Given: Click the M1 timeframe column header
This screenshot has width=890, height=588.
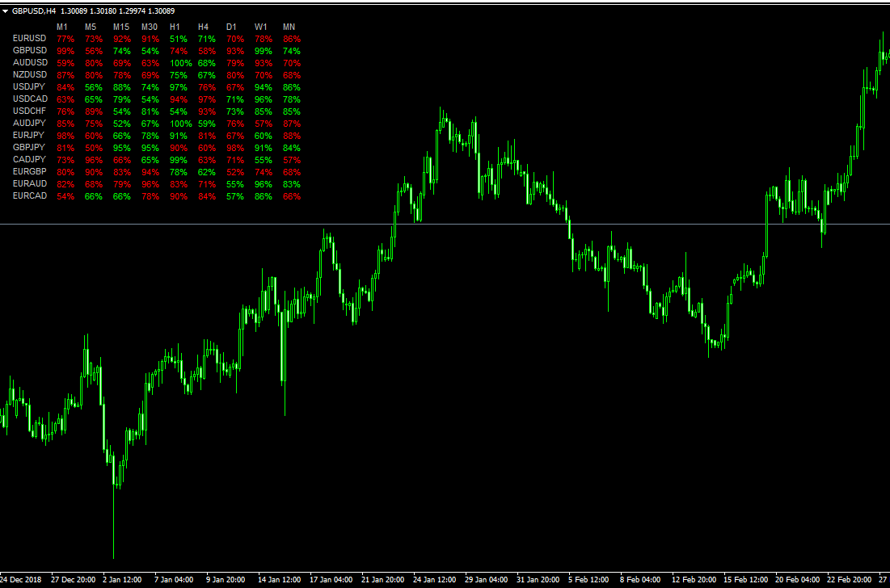Looking at the screenshot, I should coord(62,27).
